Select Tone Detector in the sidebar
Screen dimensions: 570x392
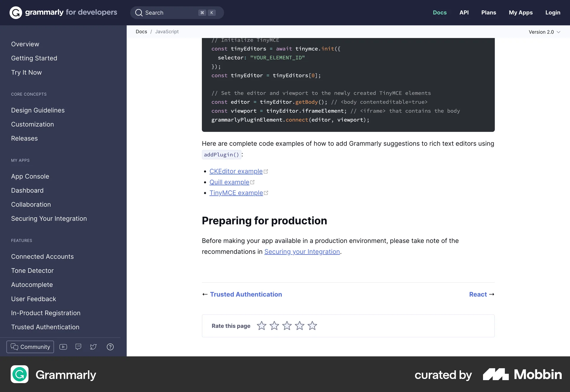tap(33, 271)
